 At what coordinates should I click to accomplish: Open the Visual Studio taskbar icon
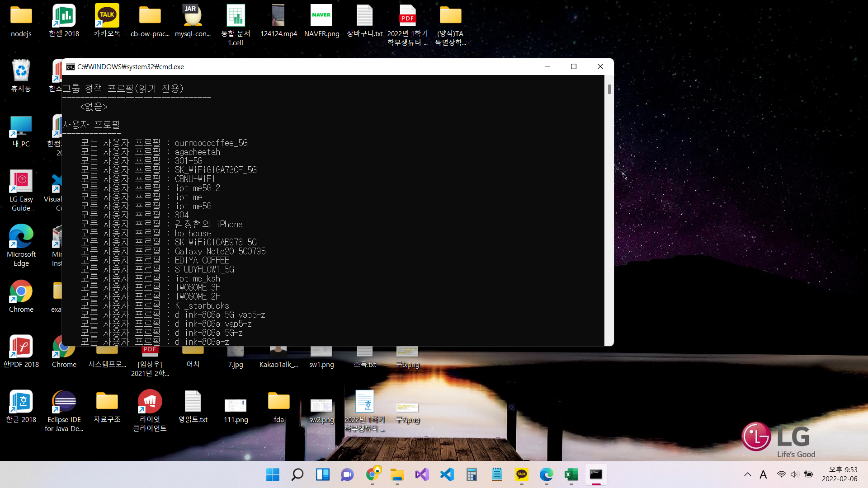(x=422, y=474)
